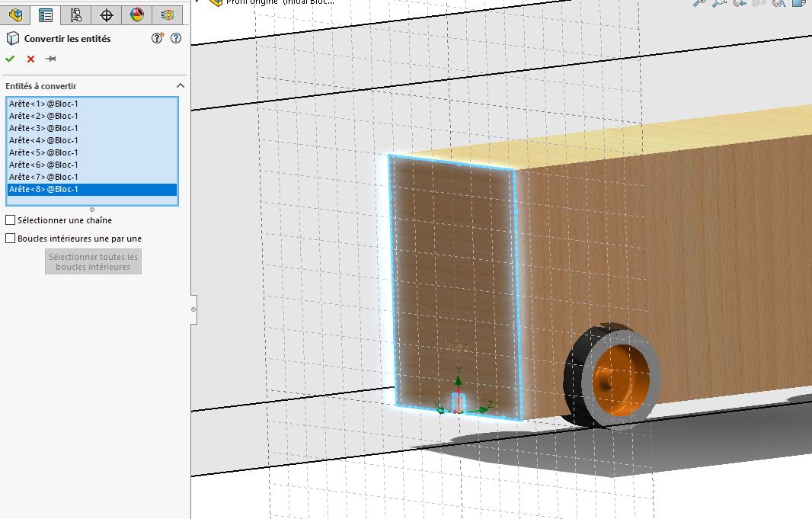Enable Sélectionner une chaîne checkbox
The image size is (812, 519).
tap(11, 220)
